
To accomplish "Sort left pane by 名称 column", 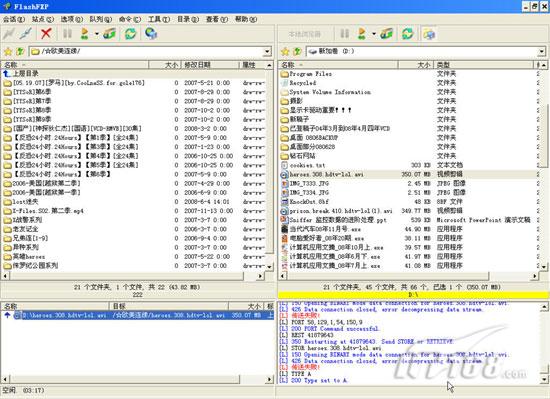I will tap(75, 65).
